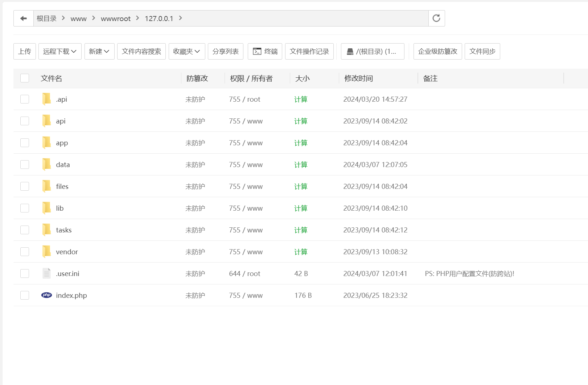Click the 上传 upload button

coord(25,52)
